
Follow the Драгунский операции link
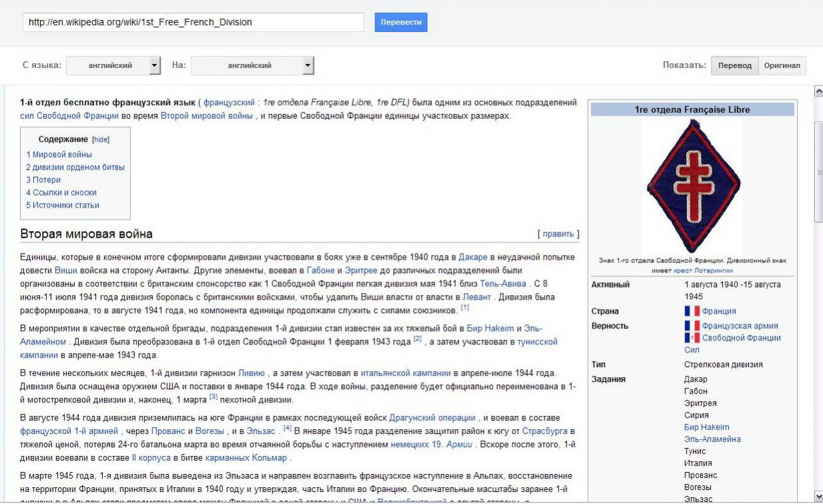tap(433, 419)
